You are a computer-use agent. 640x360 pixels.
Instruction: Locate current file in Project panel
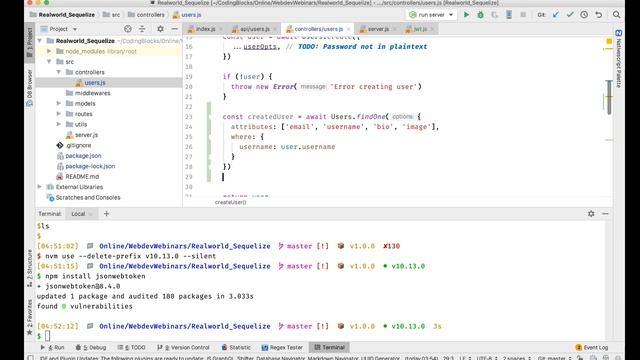[x=128, y=29]
